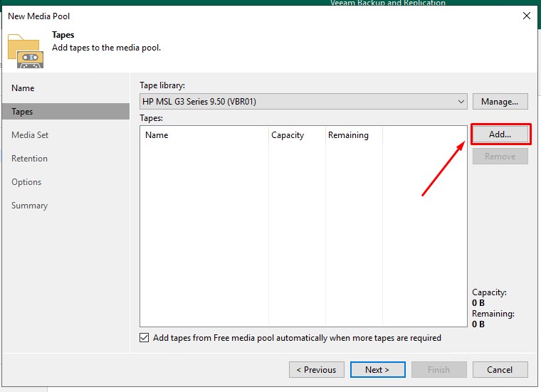
Task: Close the New Media Pool dialog
Action: point(526,16)
